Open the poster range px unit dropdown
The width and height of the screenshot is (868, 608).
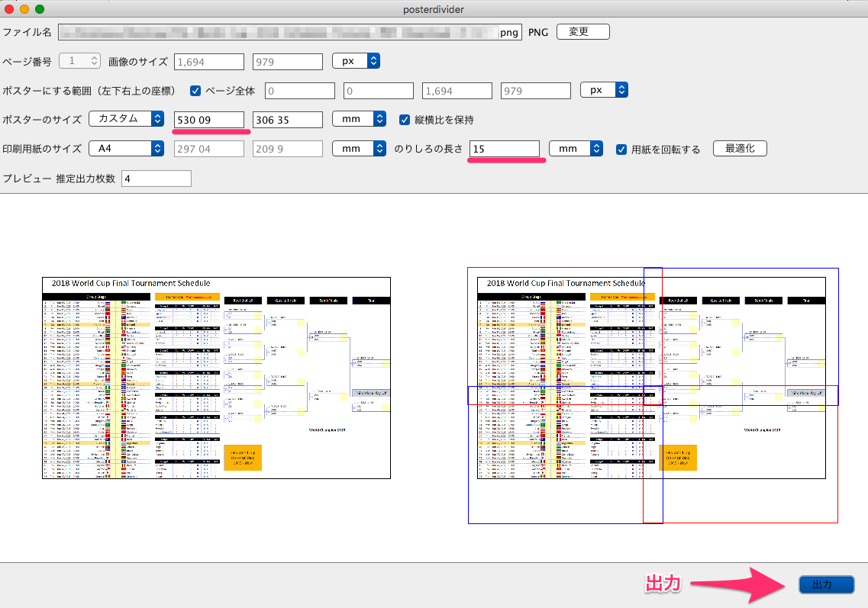point(604,89)
